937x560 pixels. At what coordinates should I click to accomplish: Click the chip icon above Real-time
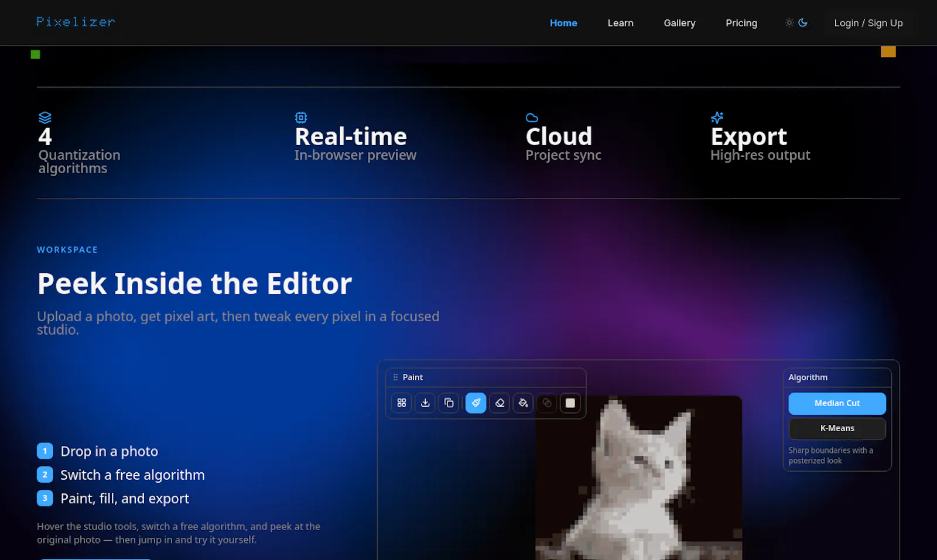point(301,118)
